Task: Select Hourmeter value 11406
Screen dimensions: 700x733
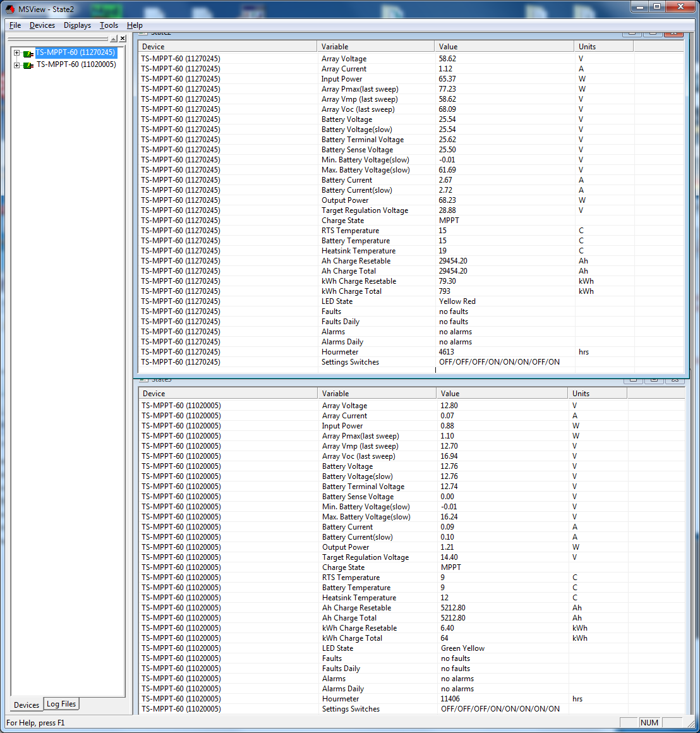Action: (x=450, y=699)
